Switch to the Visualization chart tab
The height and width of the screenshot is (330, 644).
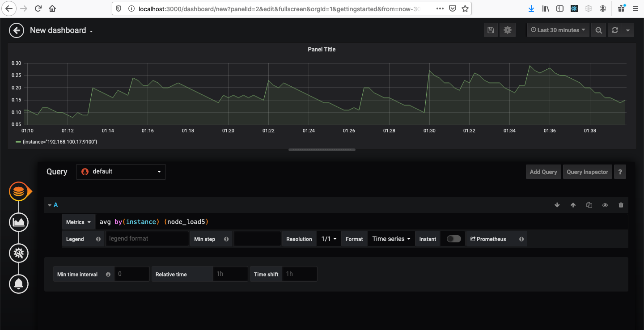(x=19, y=222)
